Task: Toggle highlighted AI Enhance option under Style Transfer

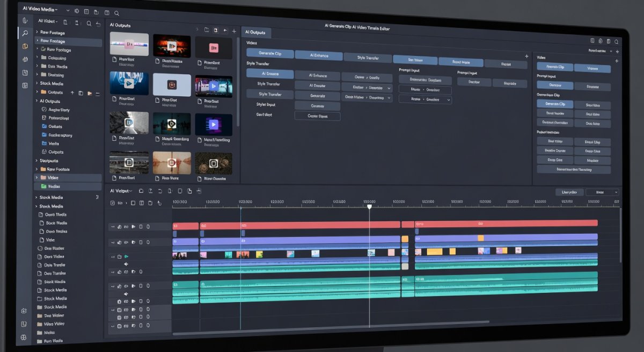Action: point(270,74)
